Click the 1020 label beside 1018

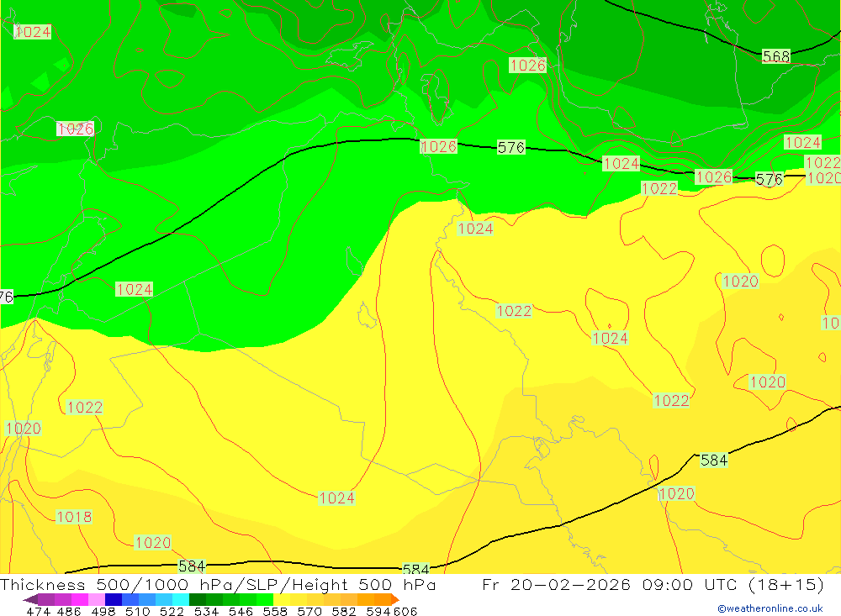coord(153,543)
